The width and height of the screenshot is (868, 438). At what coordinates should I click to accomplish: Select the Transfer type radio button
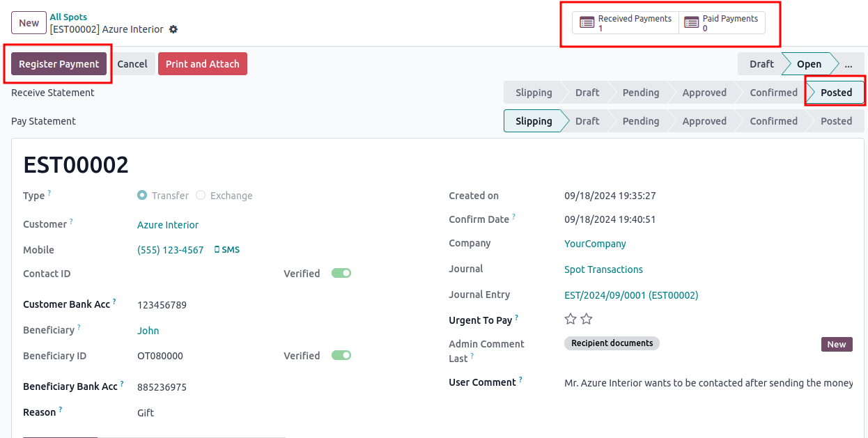coord(142,196)
